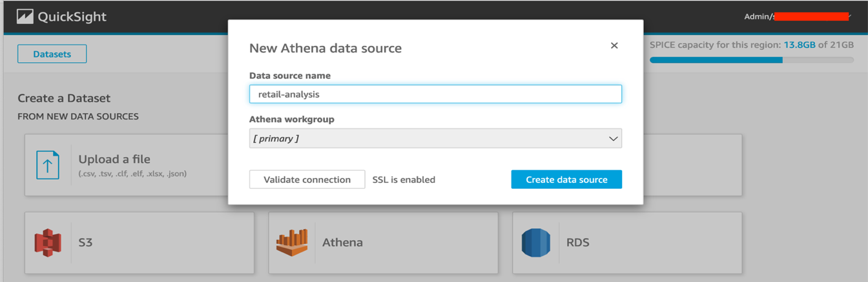Select the S3 data source label
The image size is (868, 282).
[x=85, y=243]
